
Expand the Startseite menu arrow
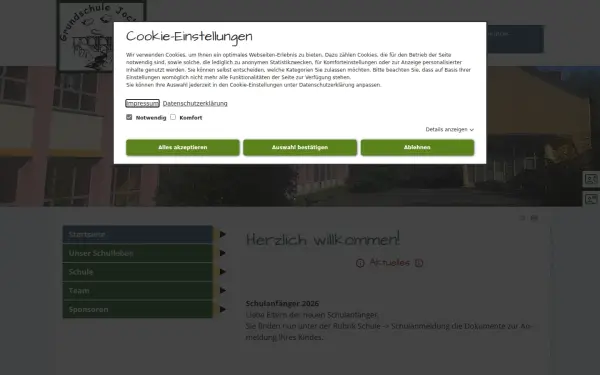[222, 234]
